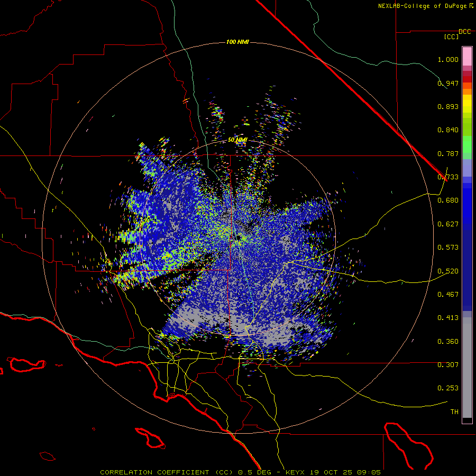Select the 0.520 scale value
Screen dimensions: 476x476
pos(448,271)
